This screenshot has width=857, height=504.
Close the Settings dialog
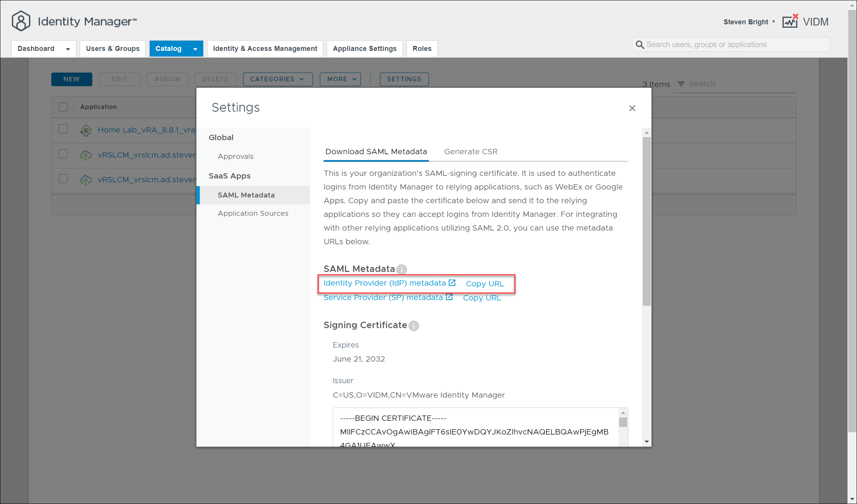click(632, 108)
